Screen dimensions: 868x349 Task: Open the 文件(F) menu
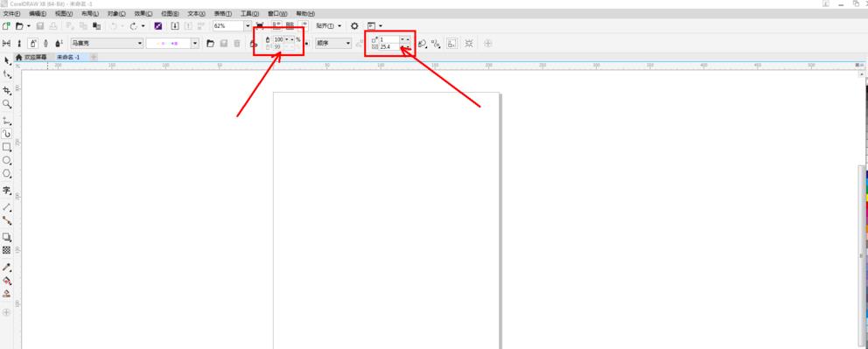tap(11, 13)
